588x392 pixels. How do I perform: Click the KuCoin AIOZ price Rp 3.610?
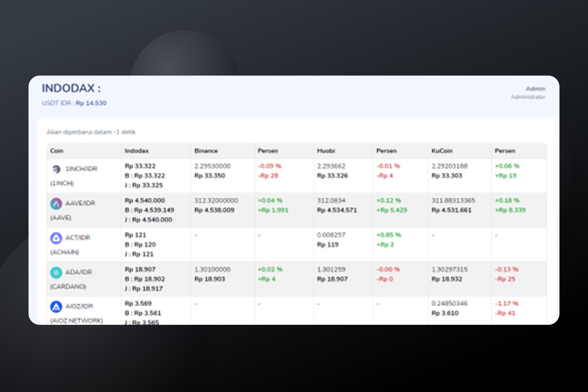[x=445, y=313]
